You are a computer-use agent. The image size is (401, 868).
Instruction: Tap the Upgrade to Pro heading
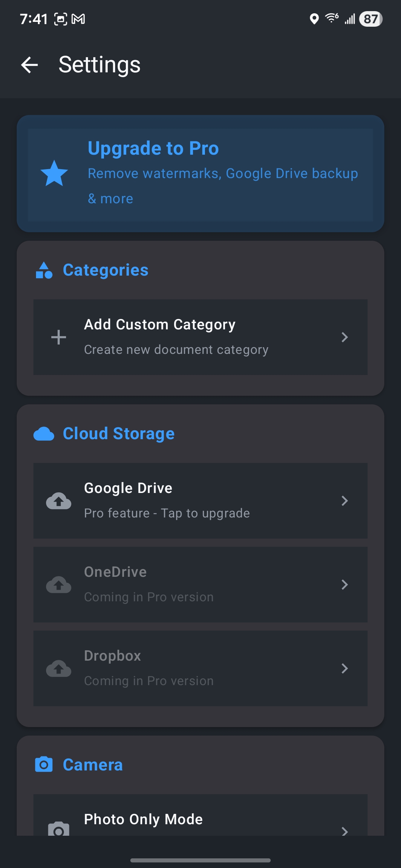(x=153, y=148)
